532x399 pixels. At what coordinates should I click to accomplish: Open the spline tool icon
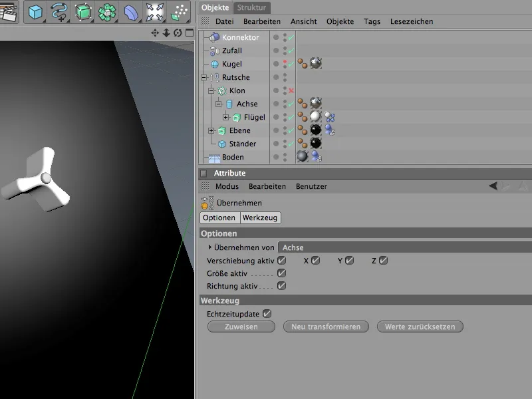click(x=59, y=12)
